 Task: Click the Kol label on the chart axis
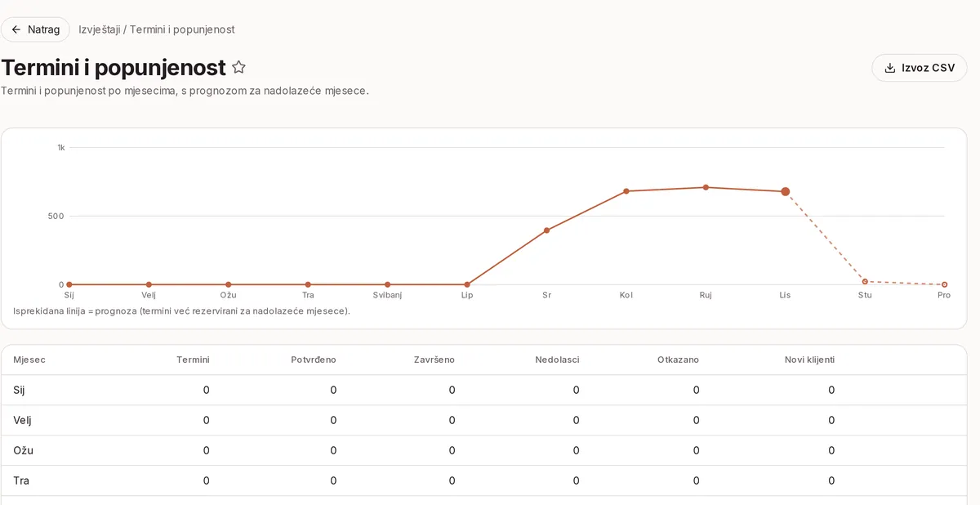[x=626, y=295]
